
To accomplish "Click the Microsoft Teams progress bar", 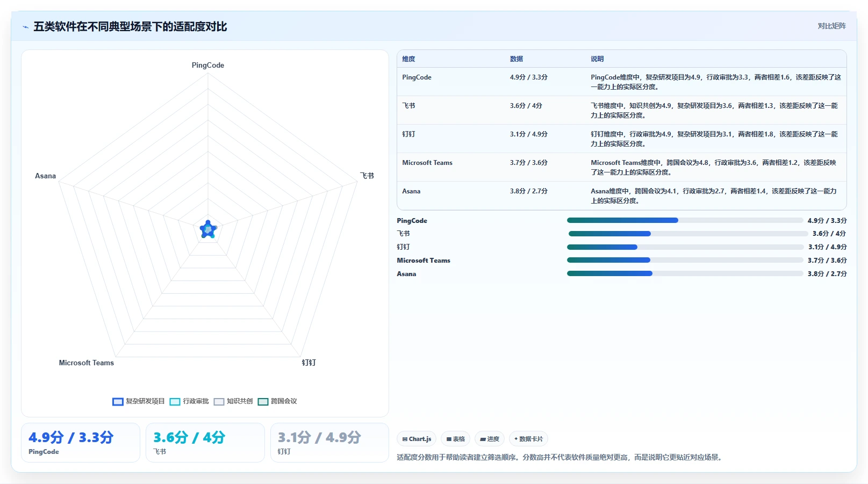I will click(685, 260).
